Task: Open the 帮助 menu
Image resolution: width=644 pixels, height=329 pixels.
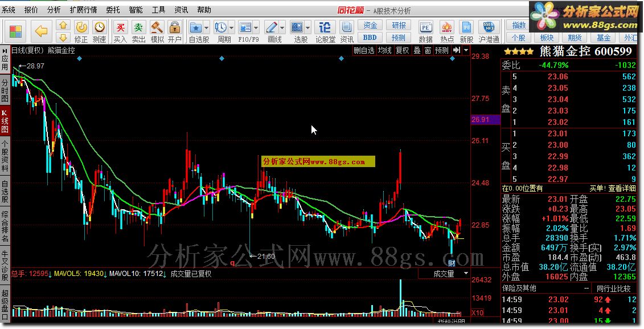Action: pos(204,10)
